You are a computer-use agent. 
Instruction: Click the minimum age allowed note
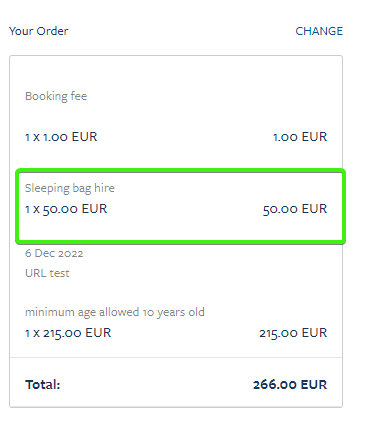(115, 312)
